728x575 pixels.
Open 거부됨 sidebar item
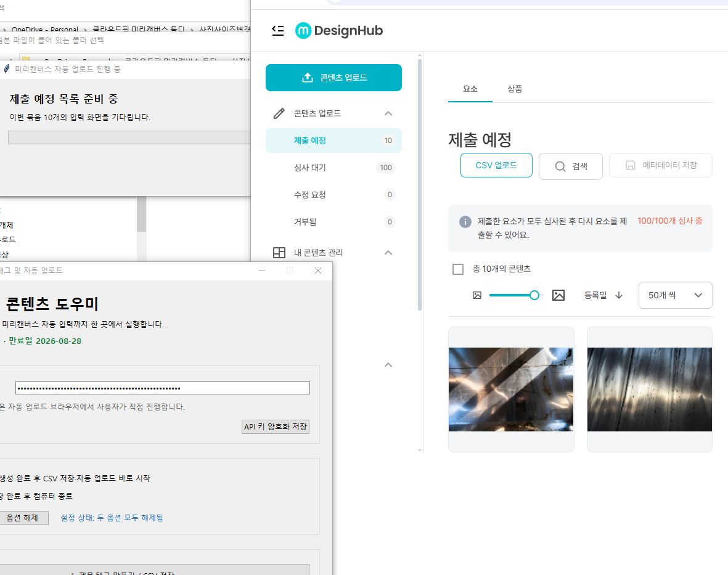click(333, 221)
